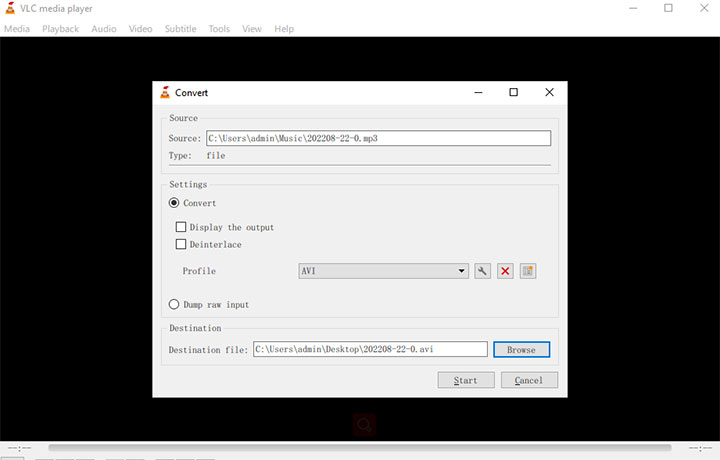
Task: Click the remaining time label at right
Action: click(700, 448)
